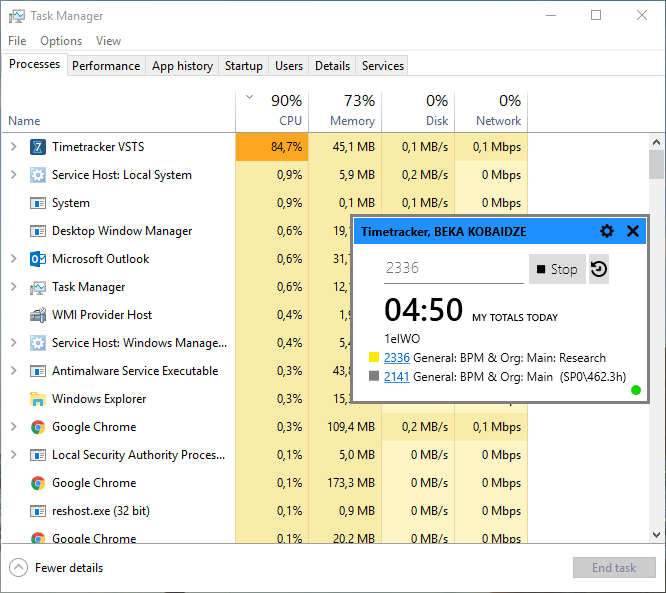666x593 pixels.
Task: Expand the Microsoft Outlook process group
Action: click(14, 259)
